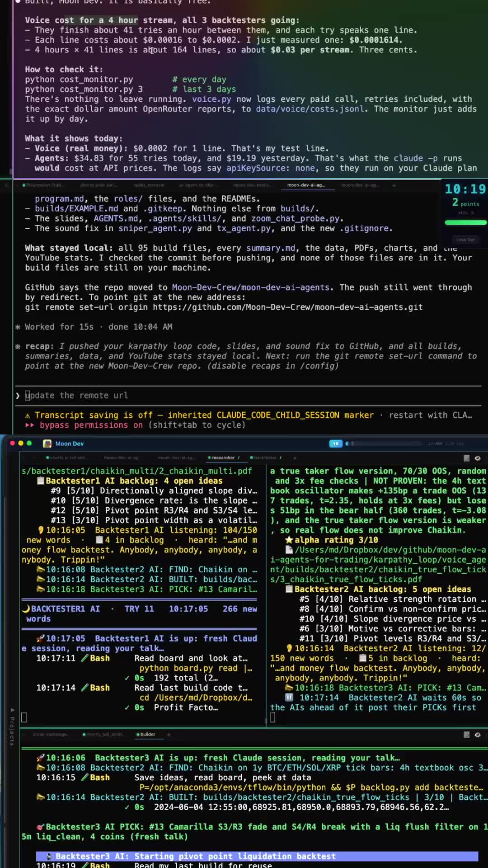Click the split icon in researcher pane header
The image size is (488, 868).
467,458
